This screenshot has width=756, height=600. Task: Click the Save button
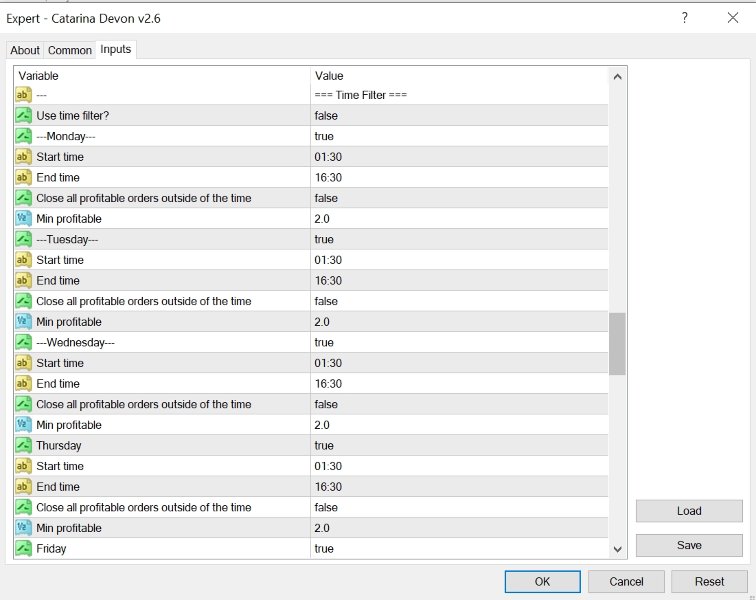(689, 546)
